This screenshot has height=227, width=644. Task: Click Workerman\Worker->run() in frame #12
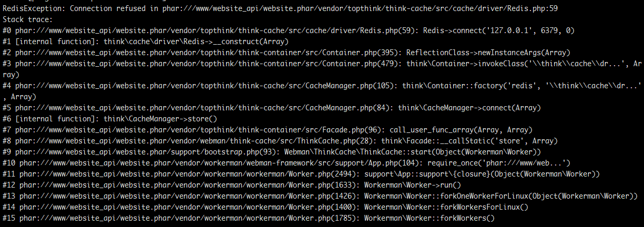click(412, 185)
